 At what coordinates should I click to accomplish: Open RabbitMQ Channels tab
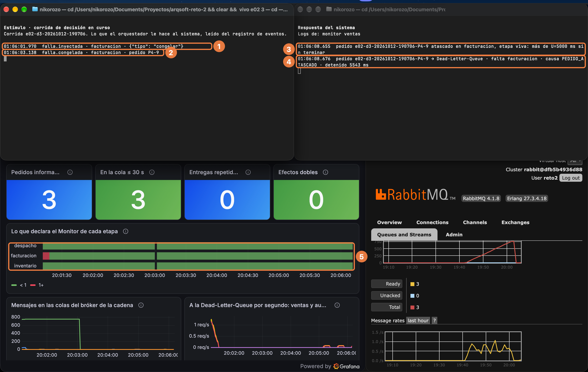pos(475,222)
